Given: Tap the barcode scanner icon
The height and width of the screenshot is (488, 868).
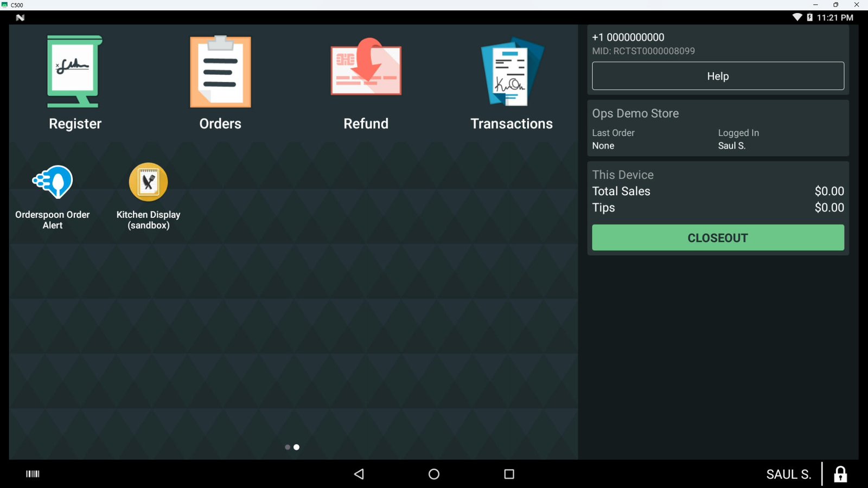Looking at the screenshot, I should 33,474.
